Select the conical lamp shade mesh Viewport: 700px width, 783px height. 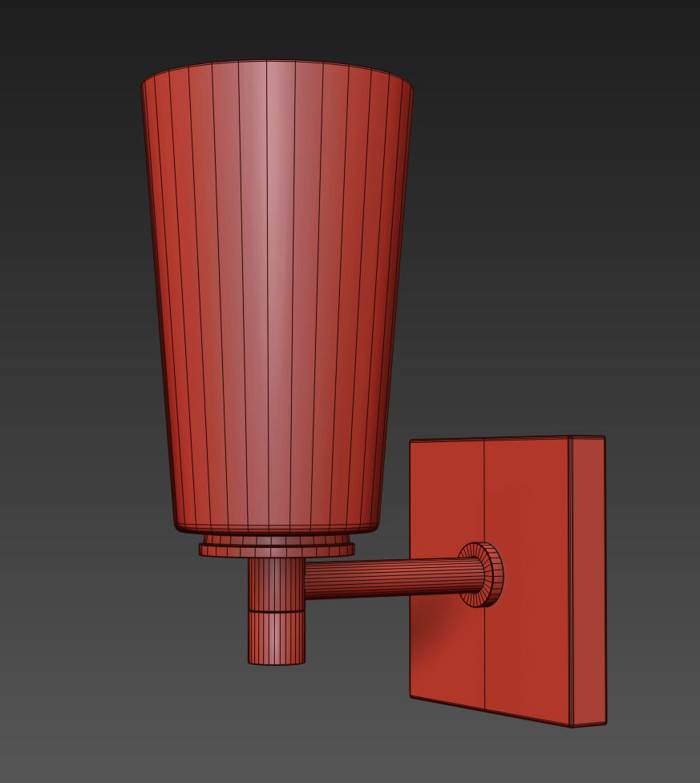277,297
